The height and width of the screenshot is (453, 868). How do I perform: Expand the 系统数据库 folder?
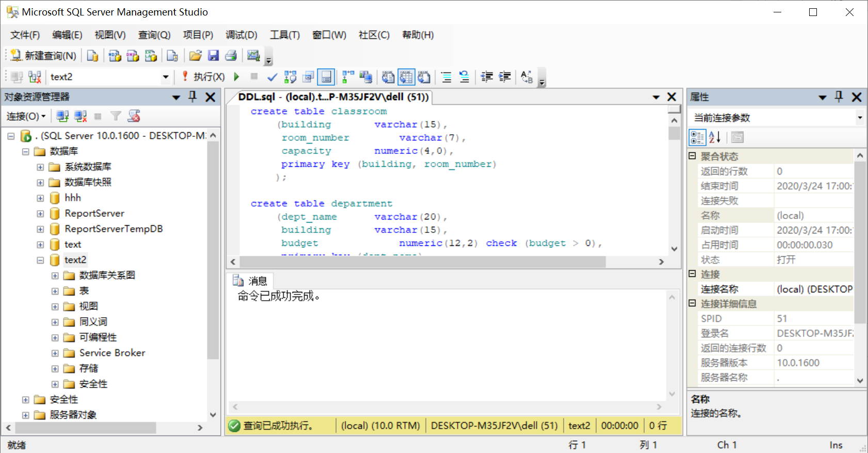40,167
